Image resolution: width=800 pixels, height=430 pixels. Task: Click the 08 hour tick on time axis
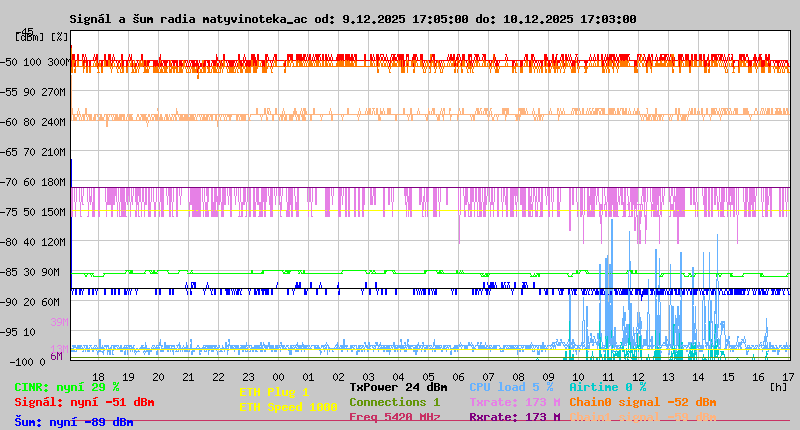click(518, 377)
